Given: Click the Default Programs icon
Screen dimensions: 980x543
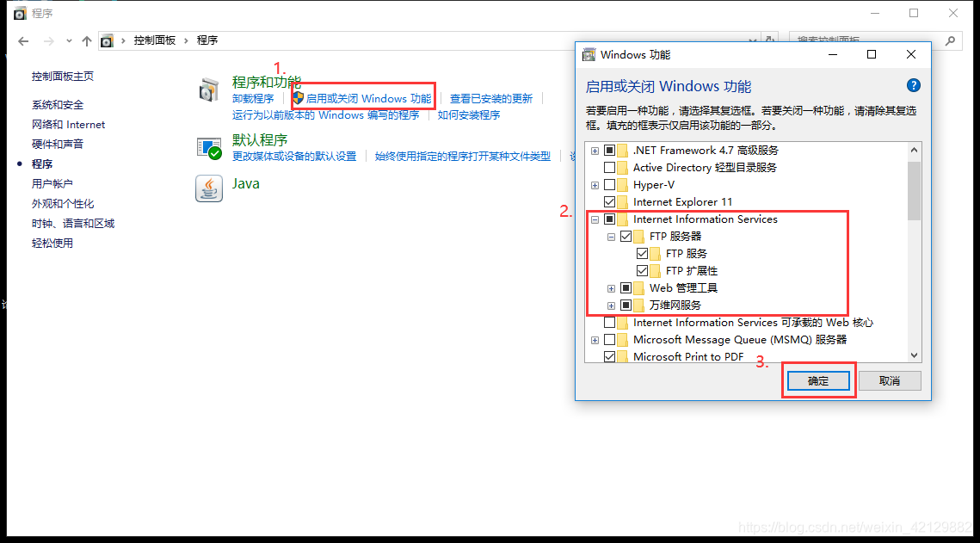Looking at the screenshot, I should click(209, 148).
